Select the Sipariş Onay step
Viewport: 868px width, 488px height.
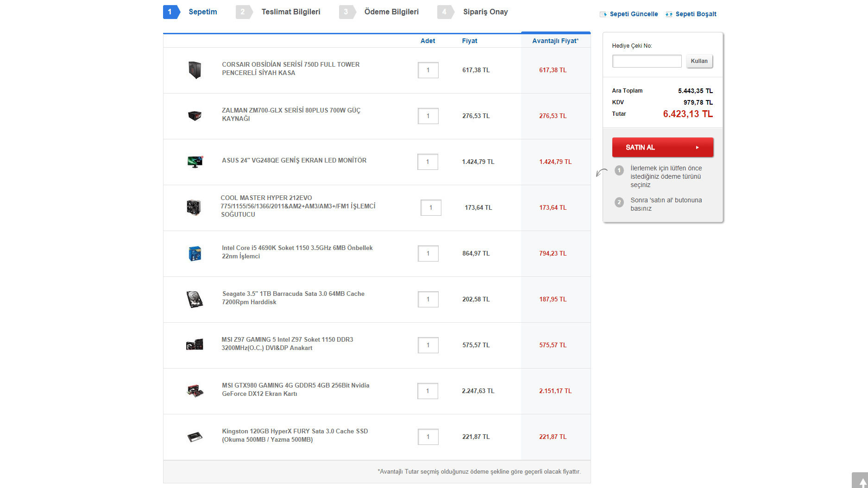485,12
